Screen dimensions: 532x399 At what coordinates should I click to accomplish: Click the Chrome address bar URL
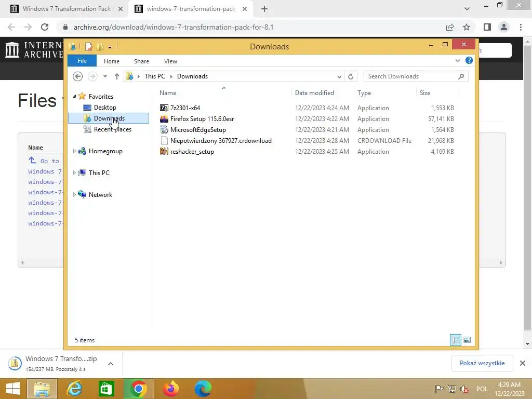(174, 27)
